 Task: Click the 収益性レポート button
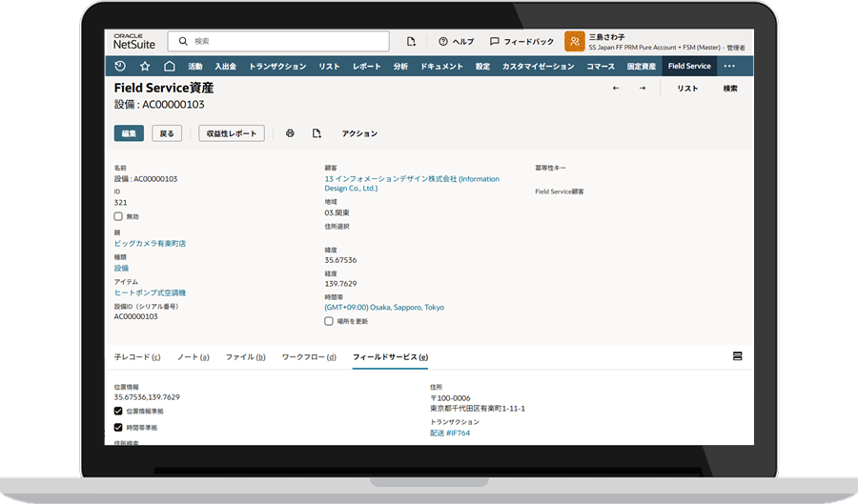click(x=232, y=133)
